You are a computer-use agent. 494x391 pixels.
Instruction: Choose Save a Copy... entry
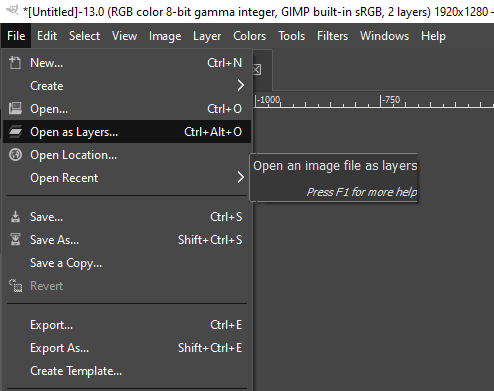coord(127,263)
